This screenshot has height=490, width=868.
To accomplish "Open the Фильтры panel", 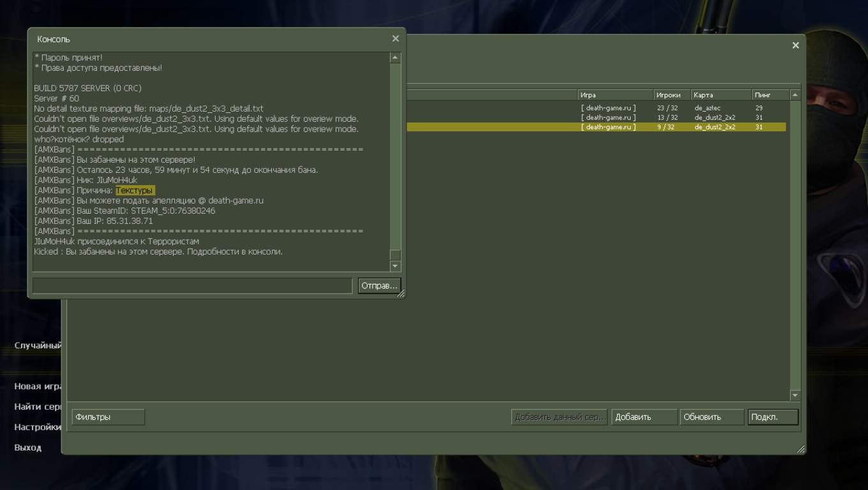I will click(x=108, y=417).
